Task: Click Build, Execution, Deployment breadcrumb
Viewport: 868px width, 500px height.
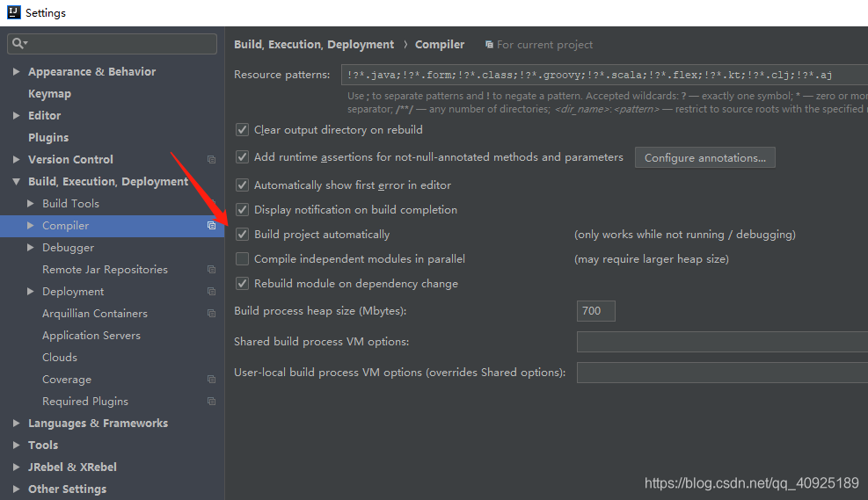Action: 314,44
